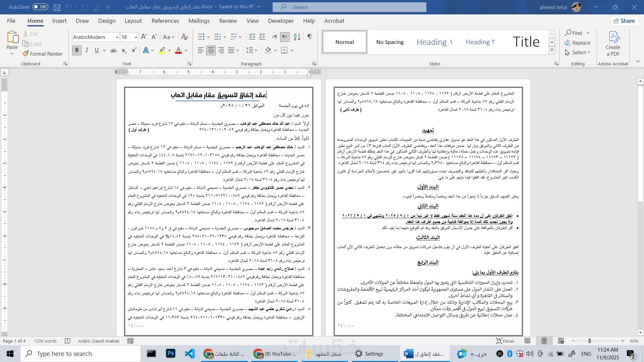The height and width of the screenshot is (362, 644).
Task: Click the Format Painter icon
Action: [26, 54]
